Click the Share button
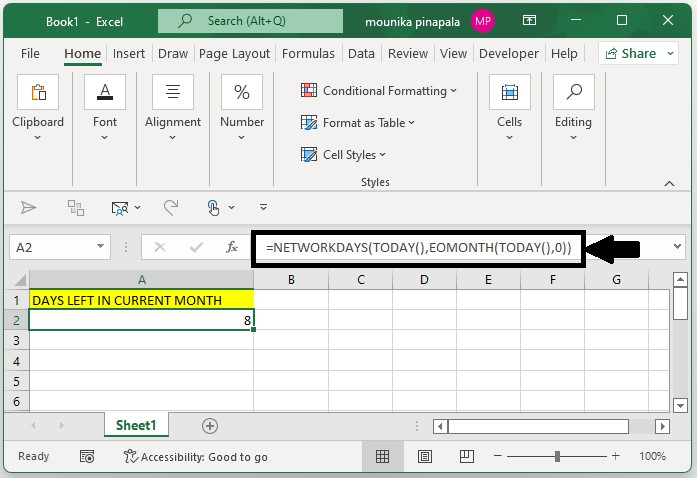 tap(630, 53)
